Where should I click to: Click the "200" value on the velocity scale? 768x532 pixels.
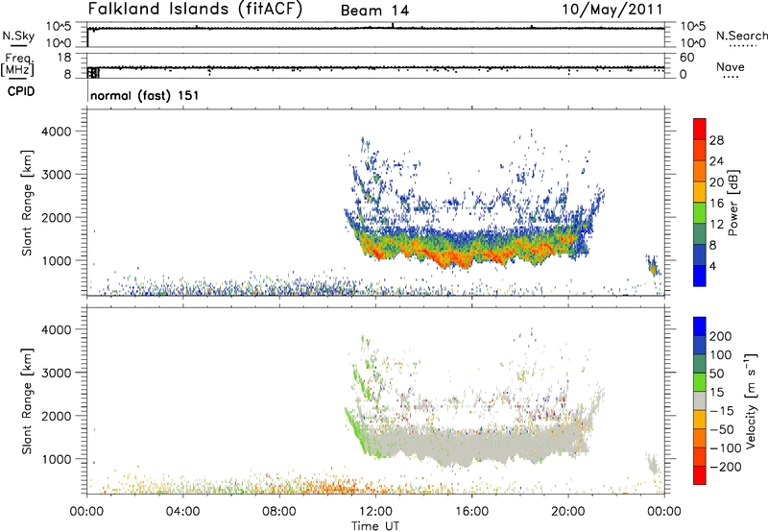coord(721,336)
